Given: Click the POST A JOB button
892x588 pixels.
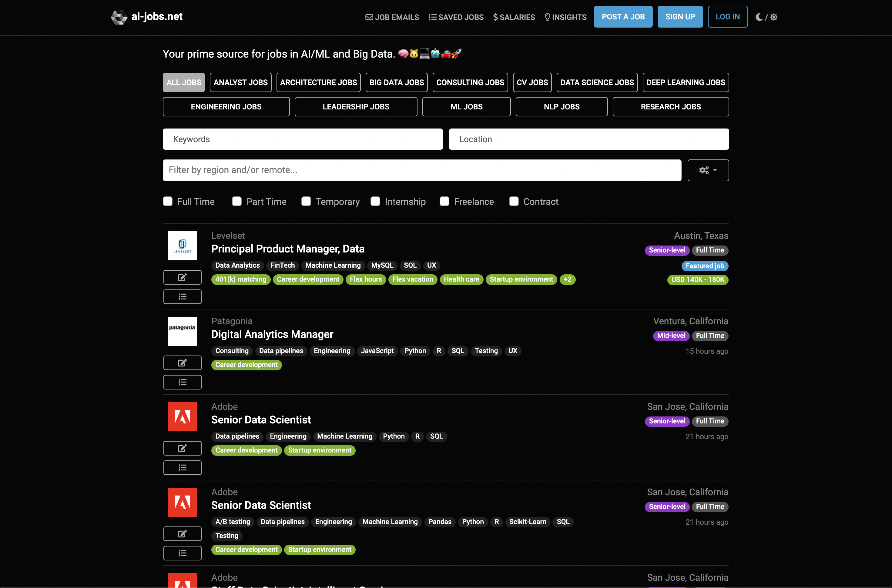Looking at the screenshot, I should coord(623,16).
